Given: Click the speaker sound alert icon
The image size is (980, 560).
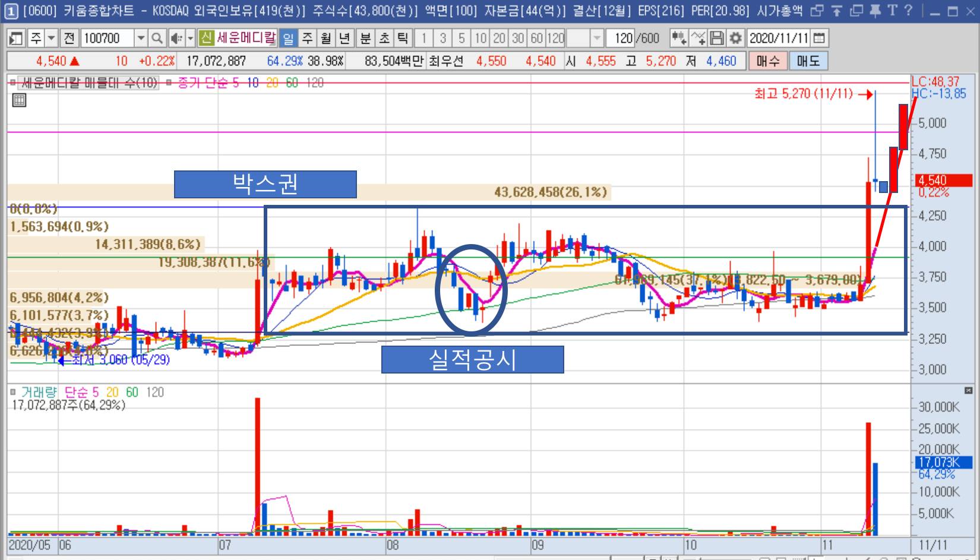Looking at the screenshot, I should (x=176, y=39).
